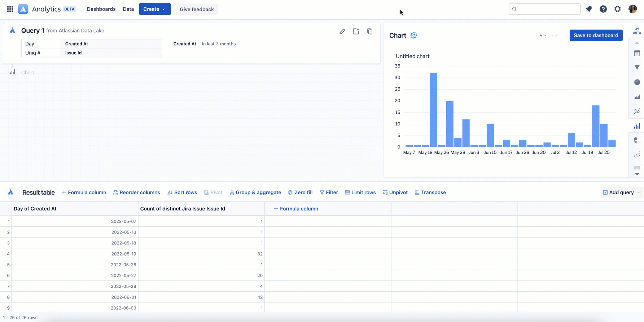The height and width of the screenshot is (322, 644).
Task: Select the bar chart type
Action: tap(637, 126)
